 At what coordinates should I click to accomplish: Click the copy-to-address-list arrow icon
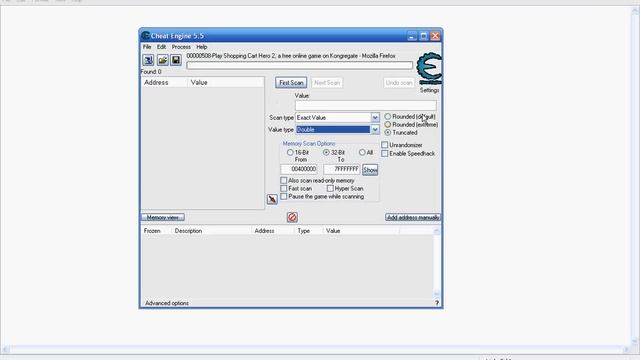(x=272, y=199)
